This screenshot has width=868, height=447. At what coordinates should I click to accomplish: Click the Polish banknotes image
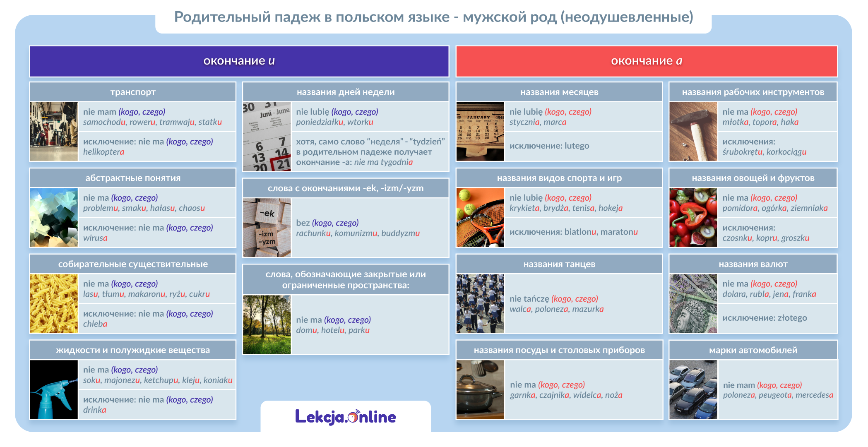pos(693,303)
